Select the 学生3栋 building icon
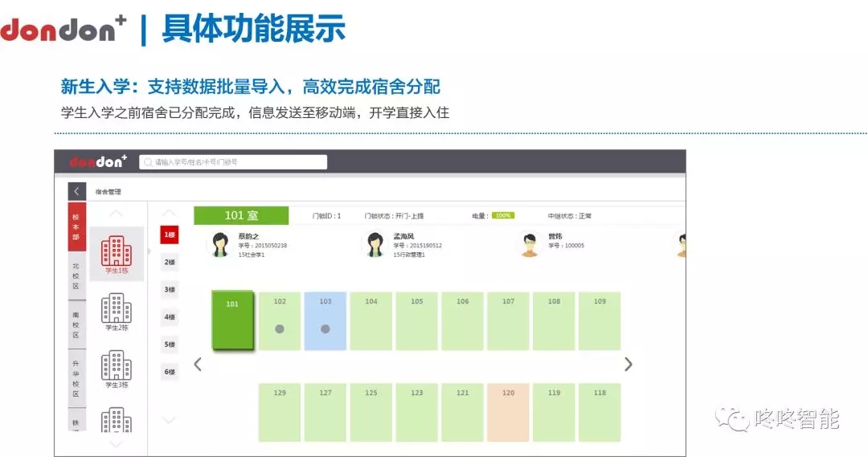Screen dimensions: 868x457 [117, 365]
